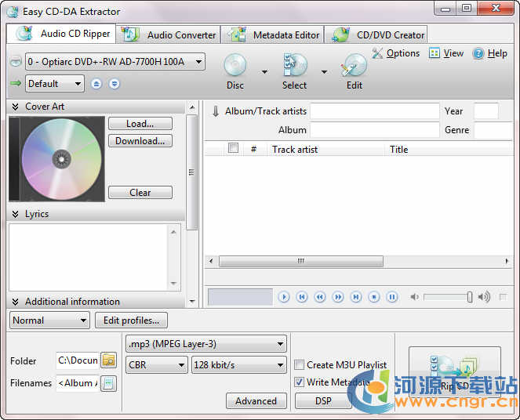Toggle the Write Metadata checkbox
Screen dimensions: 520x420
[299, 382]
